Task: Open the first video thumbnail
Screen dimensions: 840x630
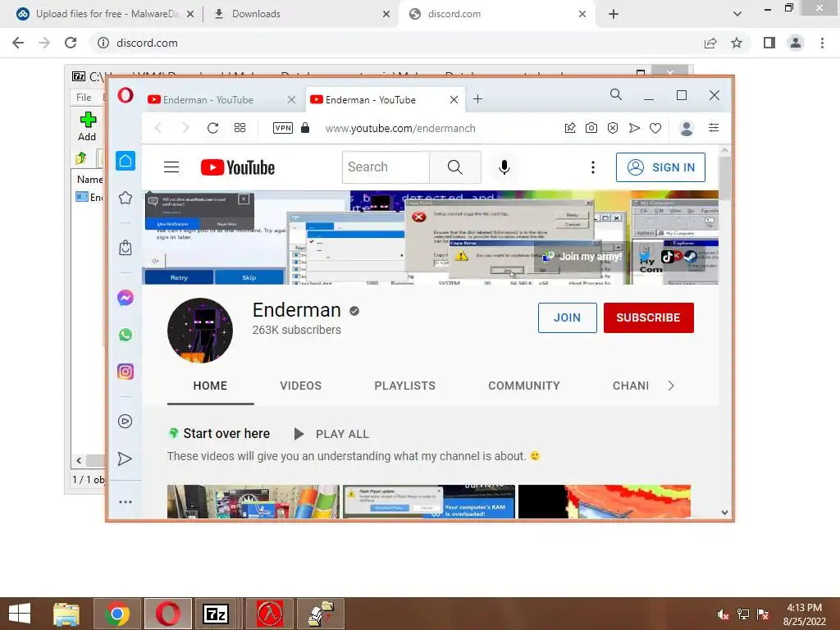Action: tap(253, 501)
